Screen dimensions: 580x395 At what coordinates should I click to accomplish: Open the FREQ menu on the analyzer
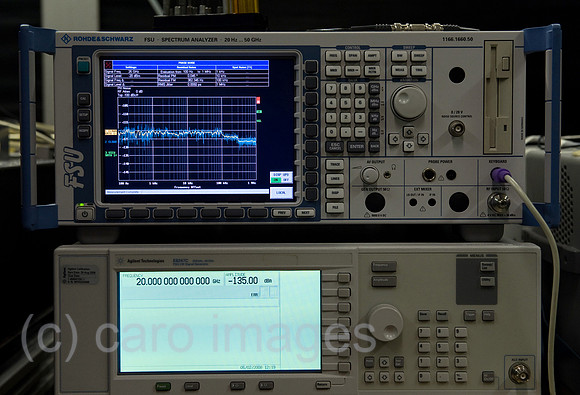tap(333, 56)
